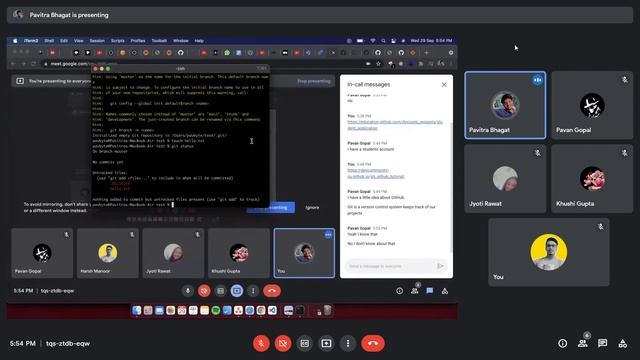
Task: Open the iTerm2 menu in shared screen
Action: [31, 41]
